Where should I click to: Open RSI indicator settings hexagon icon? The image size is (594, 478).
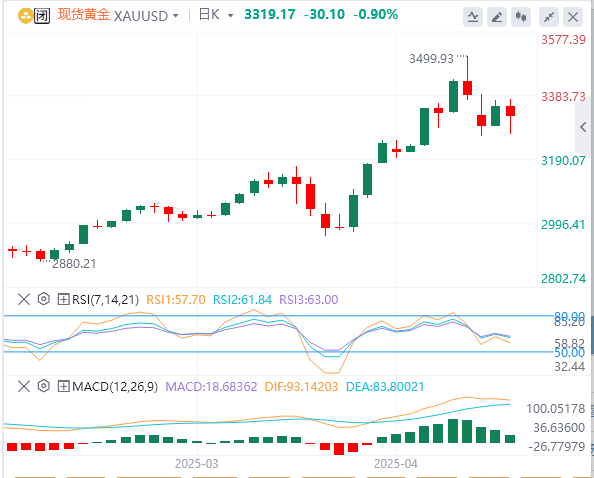click(44, 299)
